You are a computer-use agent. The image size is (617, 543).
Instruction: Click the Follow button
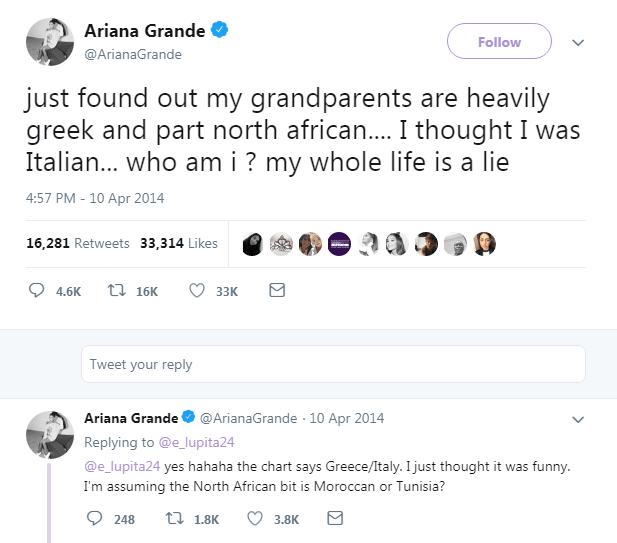pyautogui.click(x=499, y=42)
